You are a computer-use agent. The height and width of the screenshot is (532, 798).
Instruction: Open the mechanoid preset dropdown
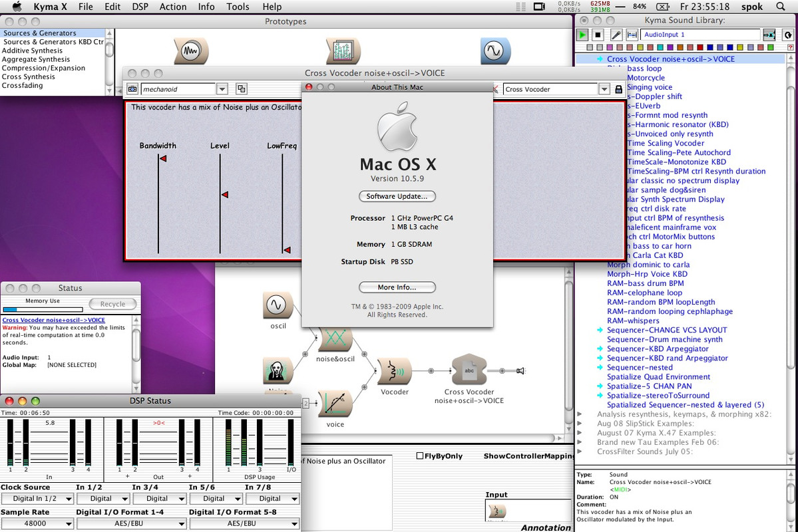click(222, 89)
